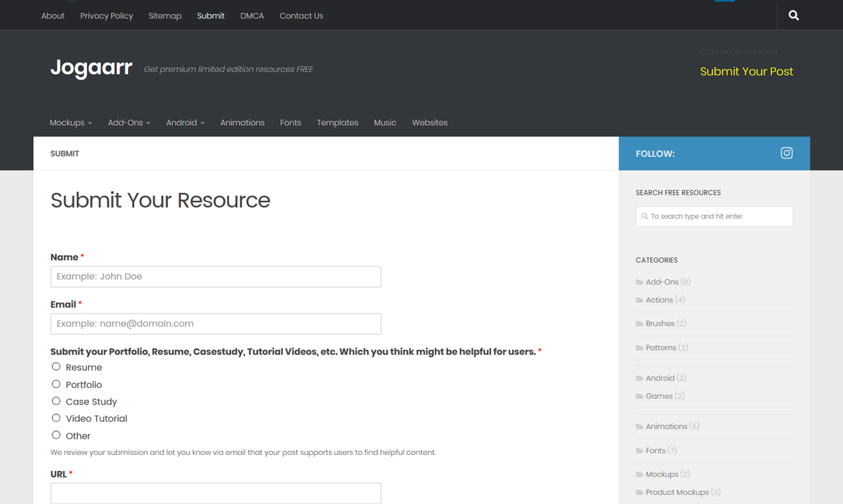This screenshot has width=843, height=504.
Task: Go to Templates in main navigation
Action: (337, 123)
